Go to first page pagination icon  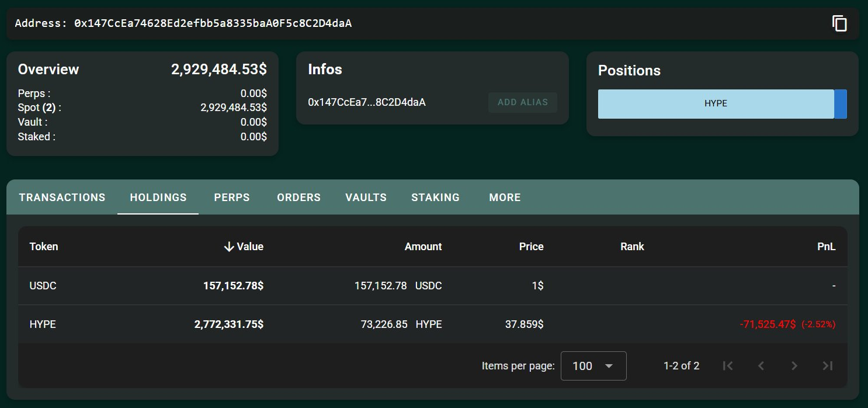click(x=727, y=366)
